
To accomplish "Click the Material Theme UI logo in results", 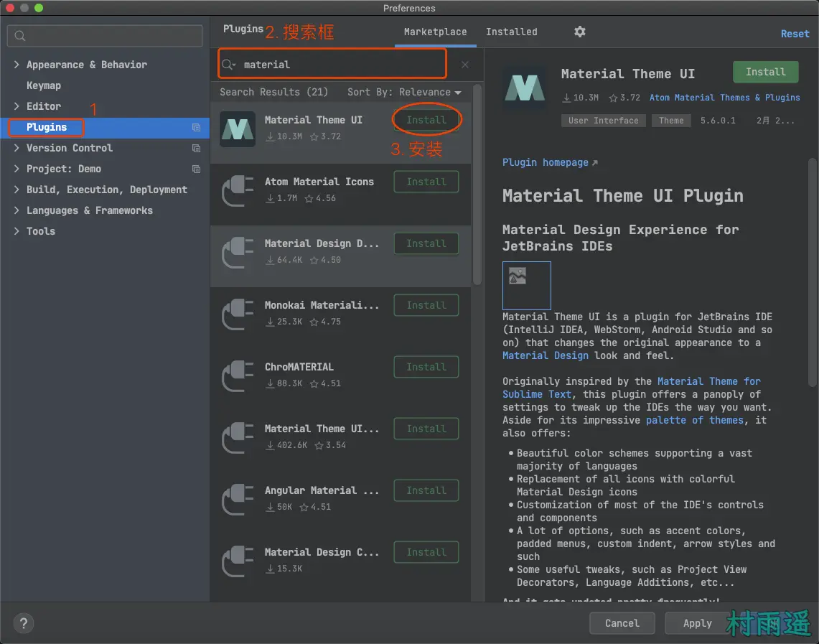I will [x=238, y=129].
